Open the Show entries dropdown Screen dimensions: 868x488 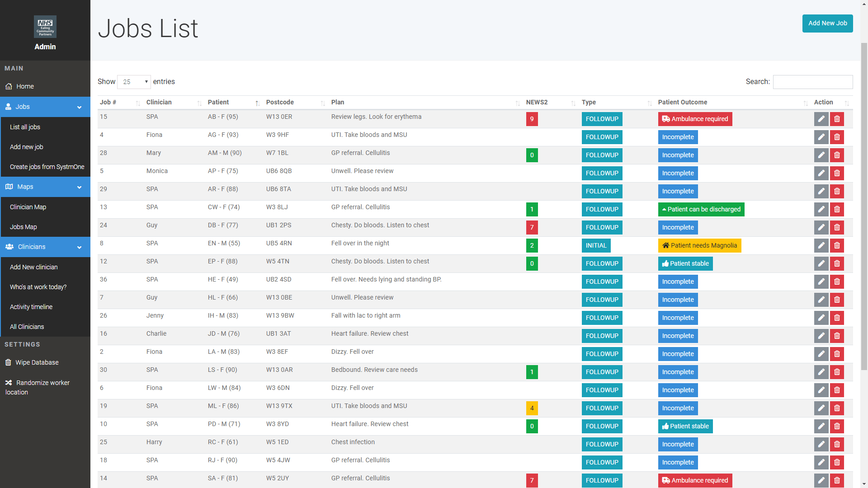click(134, 82)
